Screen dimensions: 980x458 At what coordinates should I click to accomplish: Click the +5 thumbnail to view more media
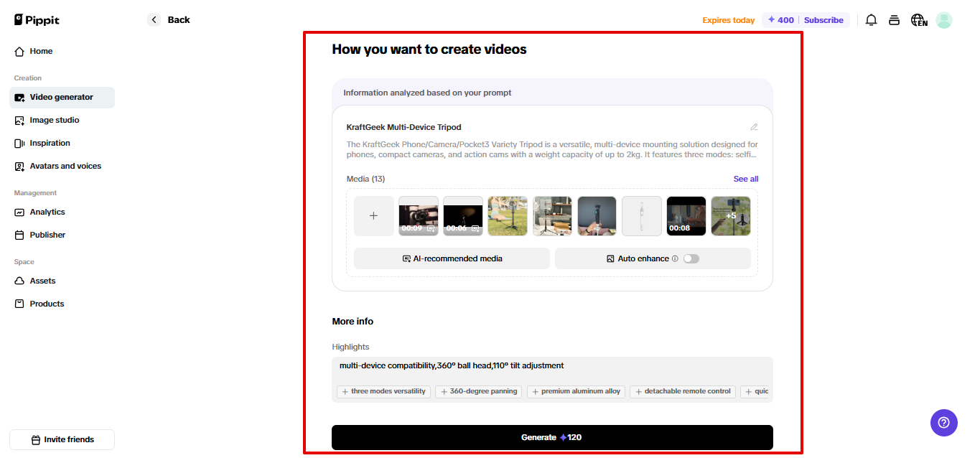[x=731, y=215]
